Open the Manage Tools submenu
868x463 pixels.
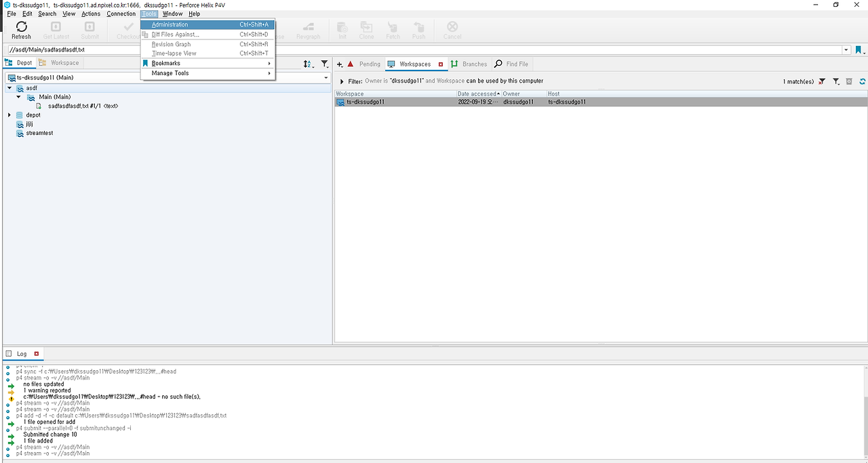pos(207,73)
